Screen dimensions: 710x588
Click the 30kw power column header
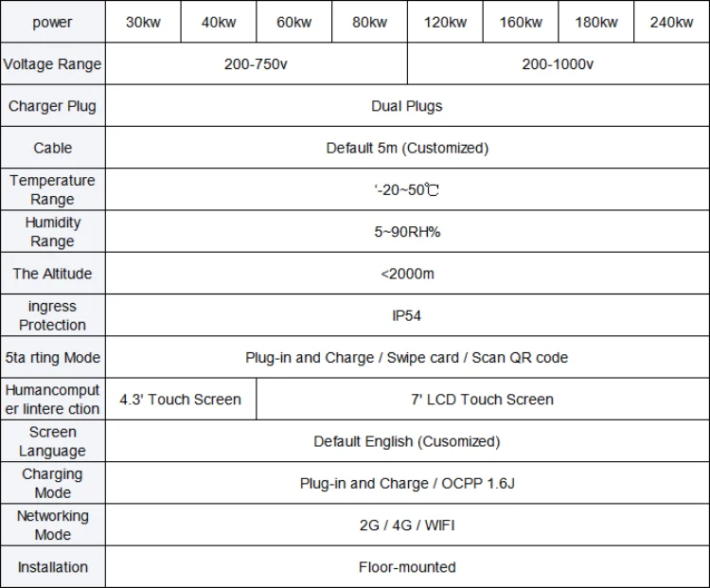point(143,22)
